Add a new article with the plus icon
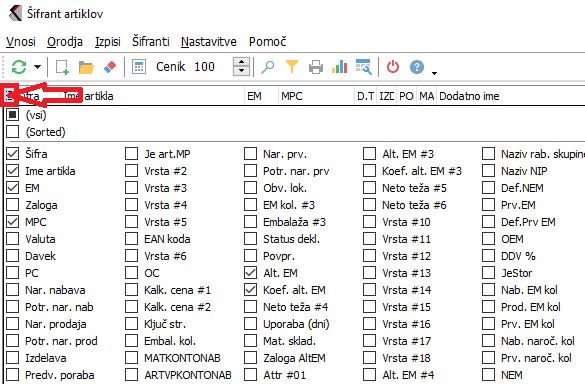 coord(62,67)
